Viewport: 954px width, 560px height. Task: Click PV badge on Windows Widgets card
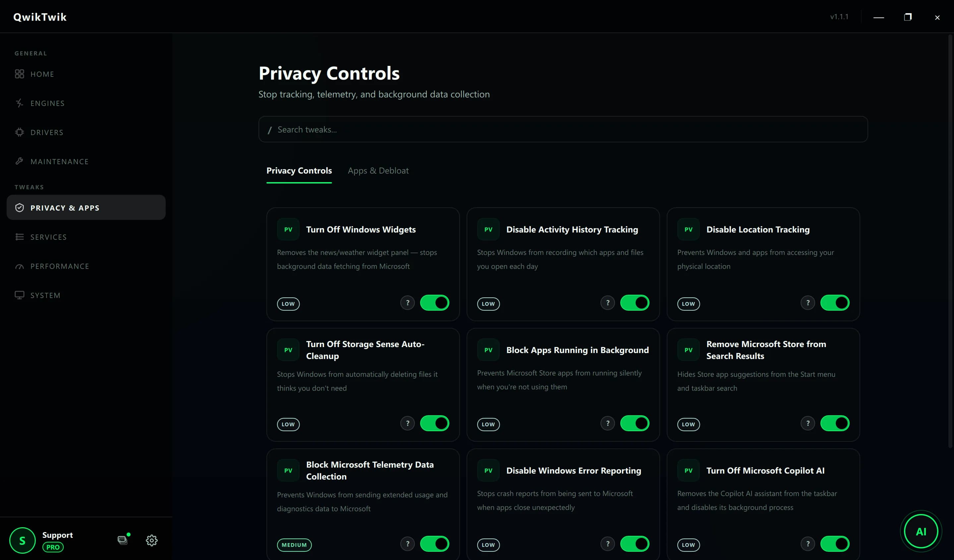288,229
